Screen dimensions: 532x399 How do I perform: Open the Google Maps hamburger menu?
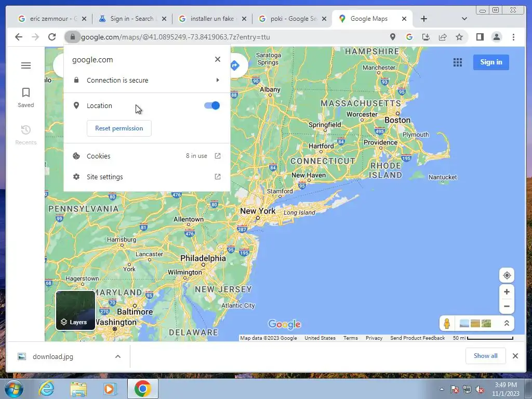coord(26,65)
